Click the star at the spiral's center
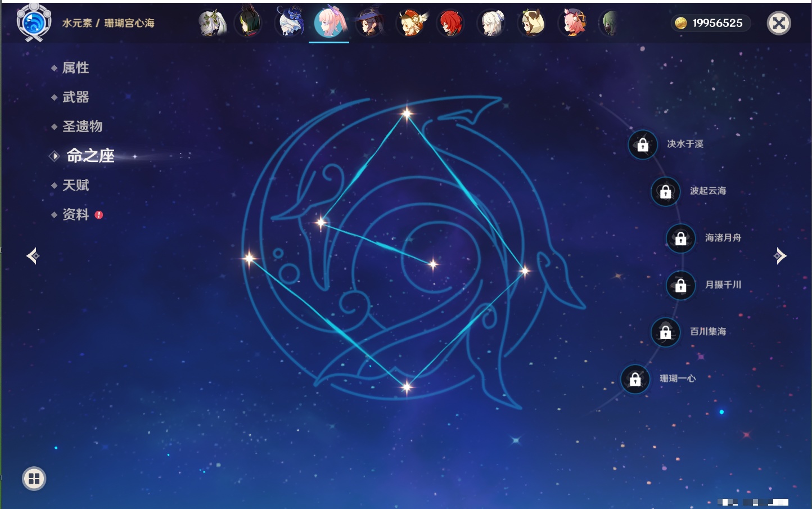Screen dimensions: 812x509 click(x=433, y=264)
